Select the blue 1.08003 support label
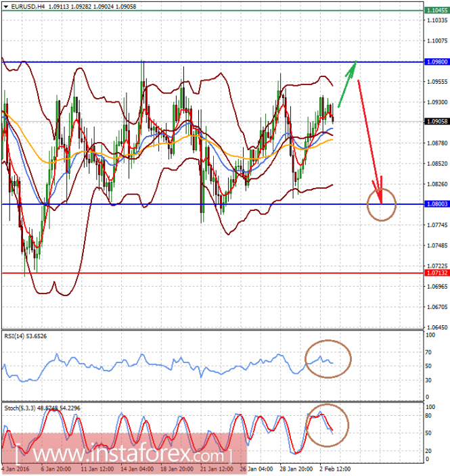 pos(437,204)
